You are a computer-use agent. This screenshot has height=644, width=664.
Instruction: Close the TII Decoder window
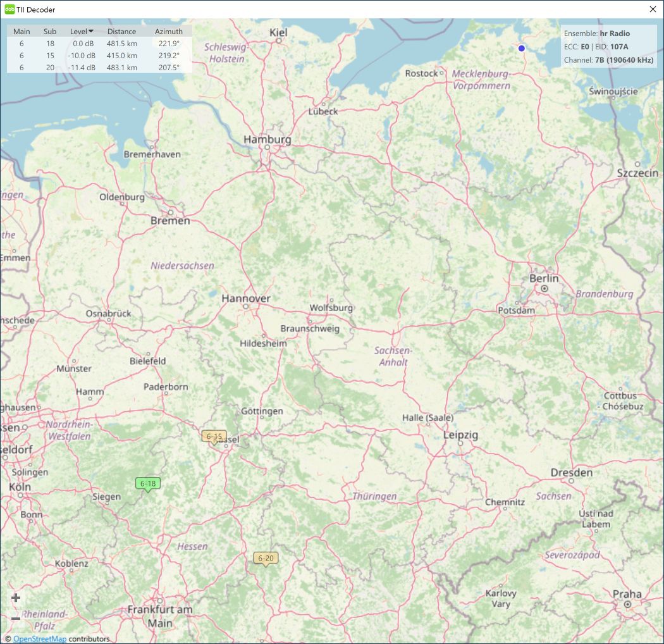[653, 9]
